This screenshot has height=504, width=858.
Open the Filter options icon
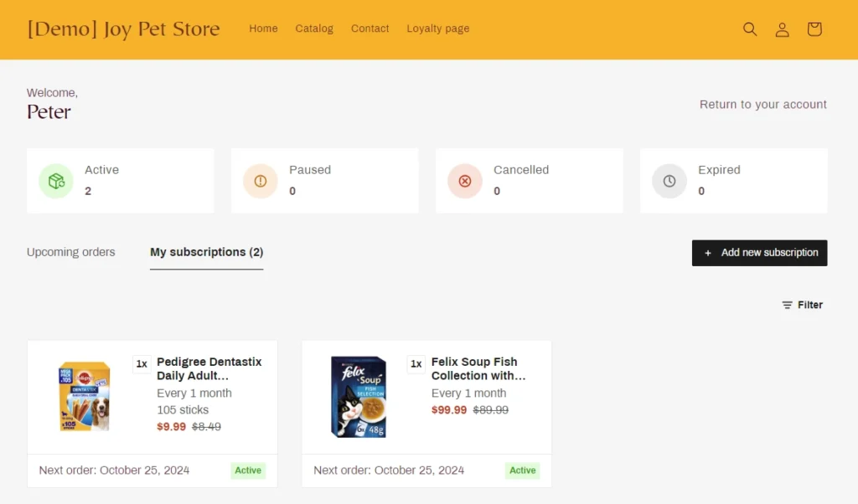point(785,305)
